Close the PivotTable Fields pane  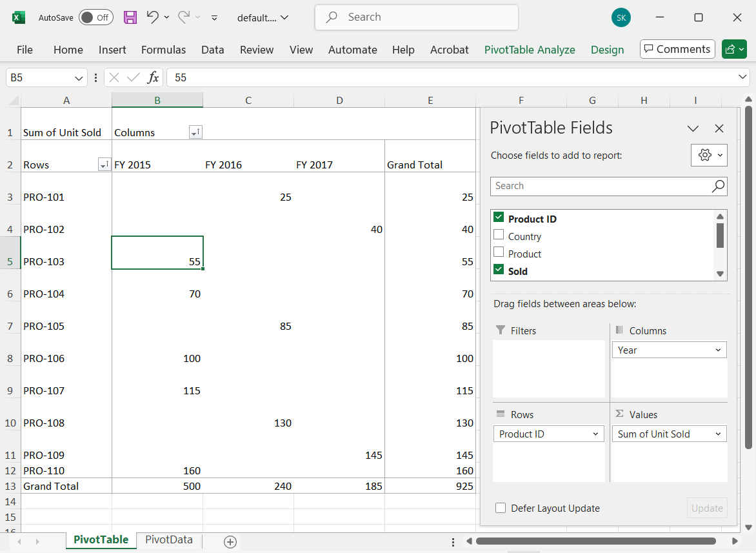point(719,128)
